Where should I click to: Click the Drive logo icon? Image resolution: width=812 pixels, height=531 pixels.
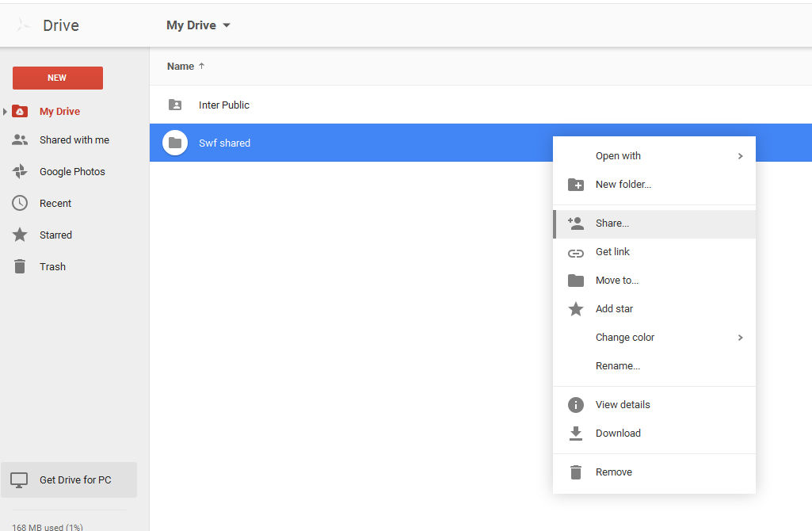coord(24,25)
